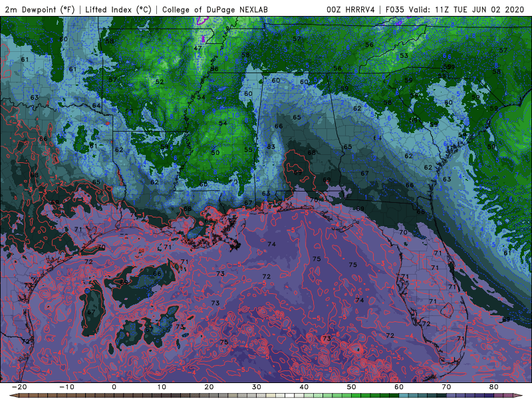Click the "F035 Valid: 11Z TUE JUN 02 2020" text
This screenshot has width=532, height=399.
pos(455,9)
